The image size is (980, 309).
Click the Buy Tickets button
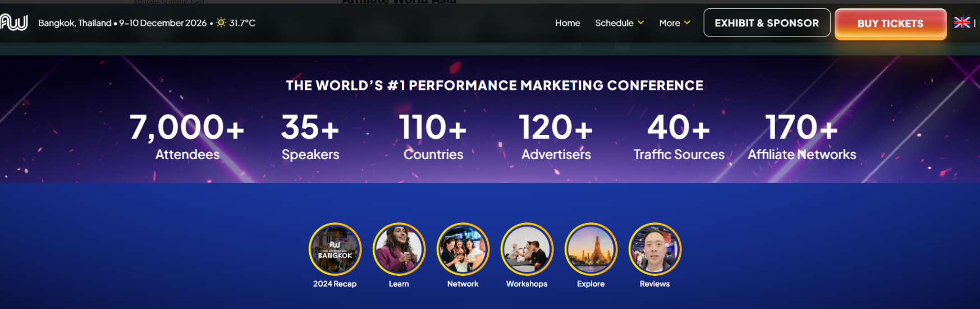click(890, 24)
